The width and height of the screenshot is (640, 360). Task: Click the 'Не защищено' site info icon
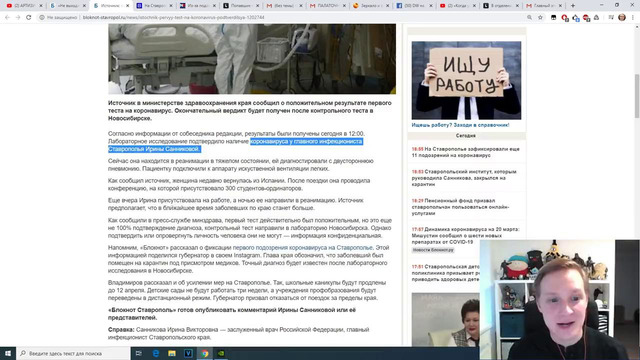42,18
